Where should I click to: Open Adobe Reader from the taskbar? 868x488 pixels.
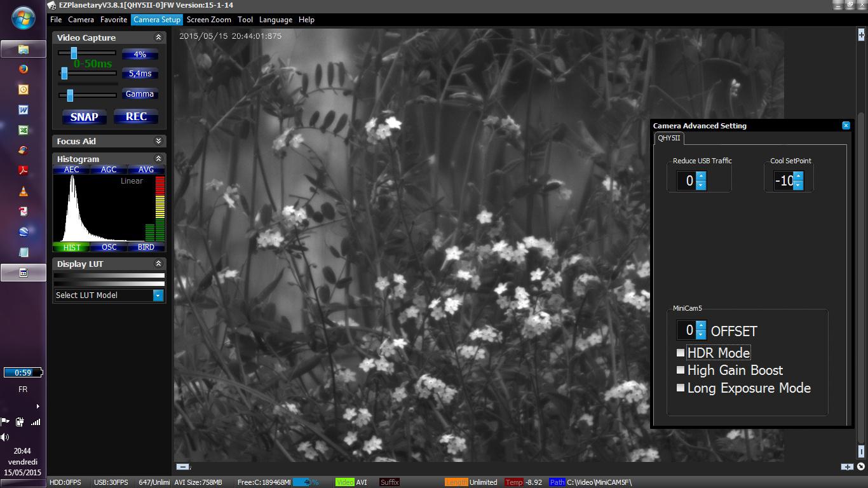tap(23, 171)
